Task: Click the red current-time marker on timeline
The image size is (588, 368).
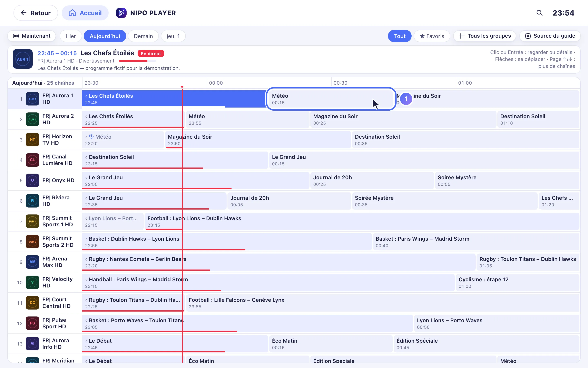Action: pos(182,87)
